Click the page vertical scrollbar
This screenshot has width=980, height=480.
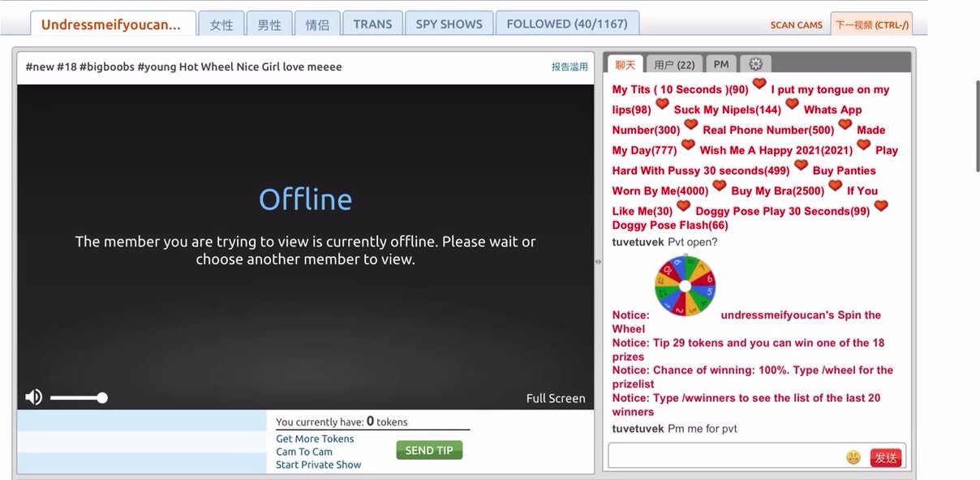977,126
